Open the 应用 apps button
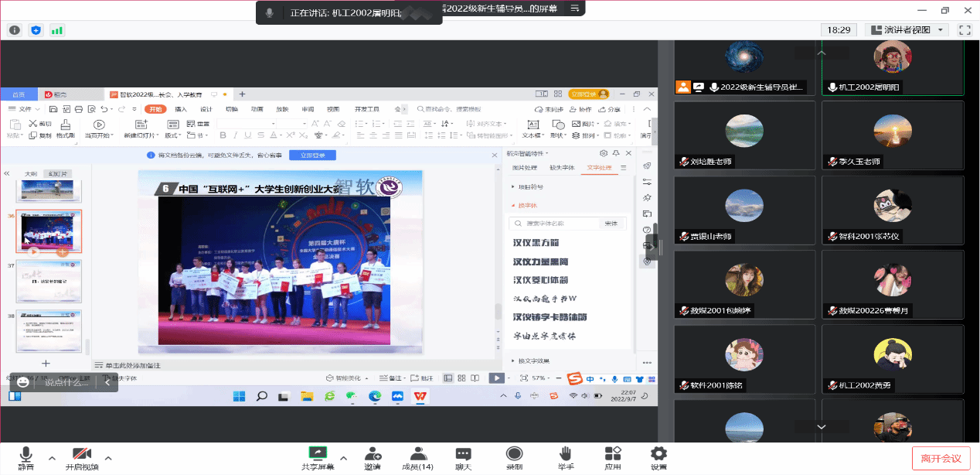This screenshot has width=980, height=475. click(x=613, y=458)
